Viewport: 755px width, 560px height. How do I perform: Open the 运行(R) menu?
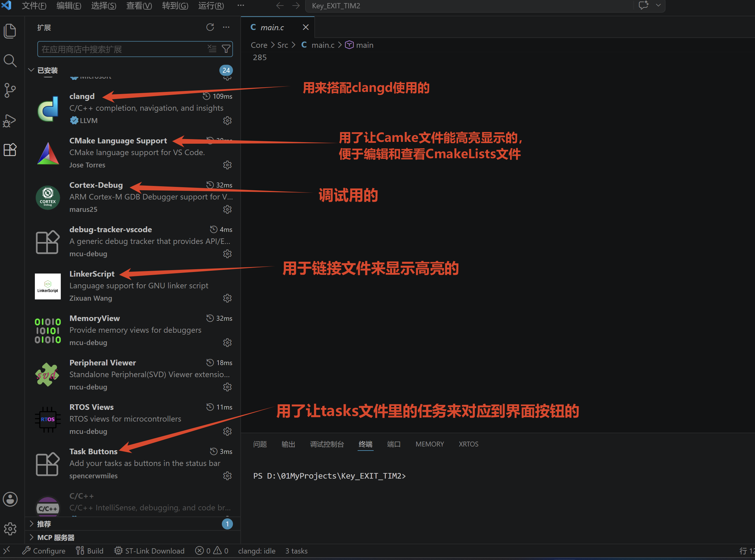pos(211,6)
